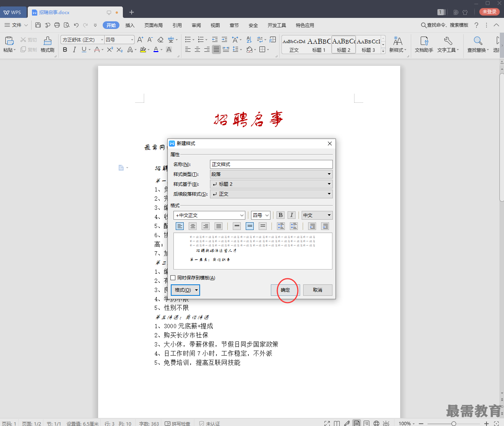
Task: Toggle center alignment in dialog
Action: (x=193, y=226)
